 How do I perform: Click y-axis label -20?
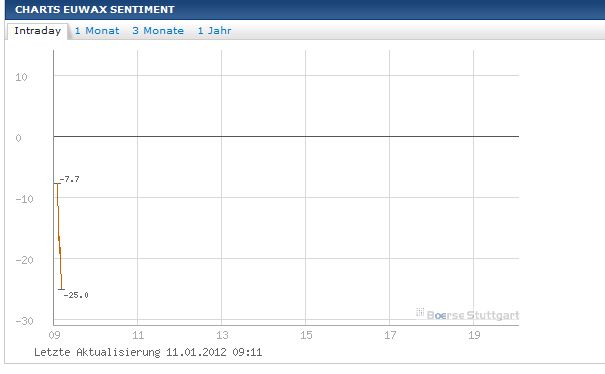(24, 260)
